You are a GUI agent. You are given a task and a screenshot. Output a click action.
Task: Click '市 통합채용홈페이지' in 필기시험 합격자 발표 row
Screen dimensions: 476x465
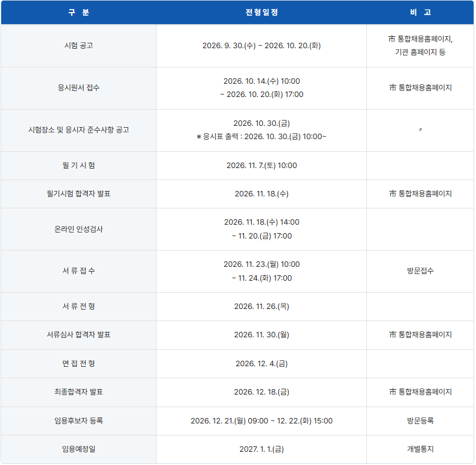tap(420, 193)
